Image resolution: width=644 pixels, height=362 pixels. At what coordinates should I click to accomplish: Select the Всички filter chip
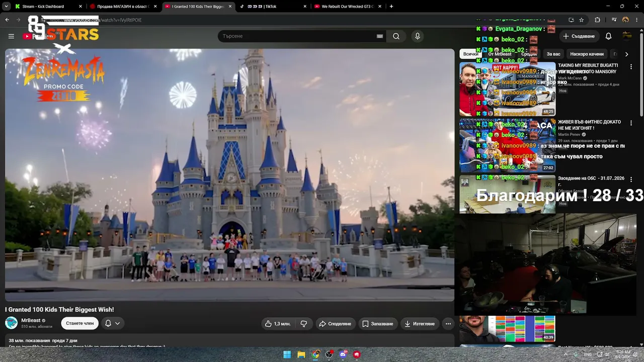click(470, 54)
